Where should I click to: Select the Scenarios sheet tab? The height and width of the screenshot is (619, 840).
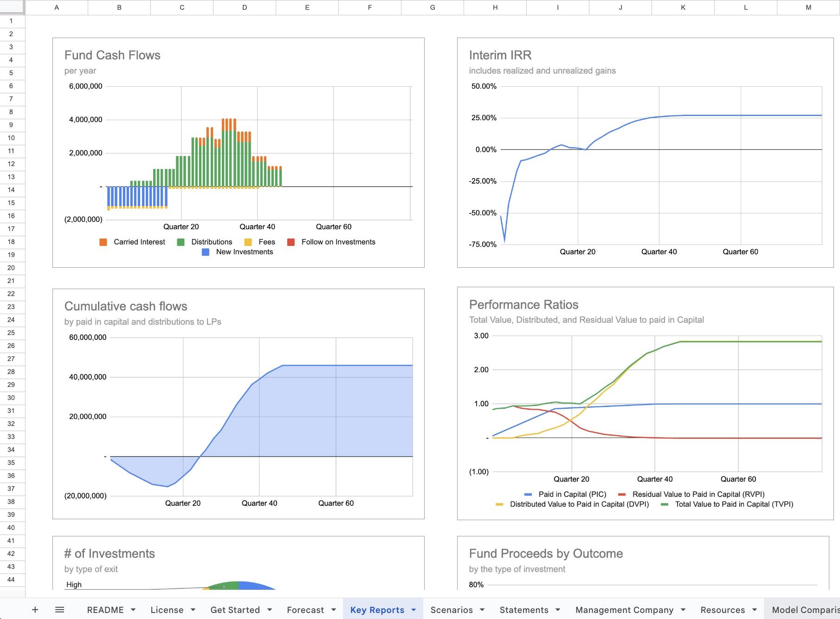click(x=452, y=609)
